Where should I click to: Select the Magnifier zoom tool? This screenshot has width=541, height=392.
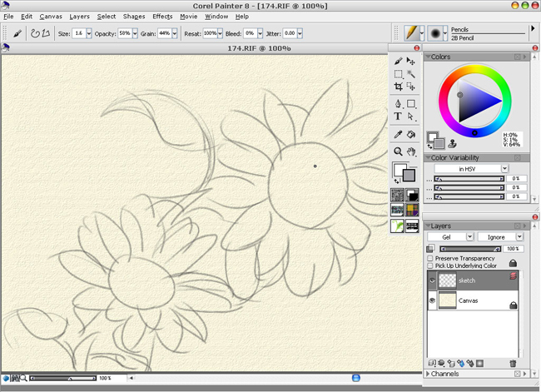pos(399,151)
